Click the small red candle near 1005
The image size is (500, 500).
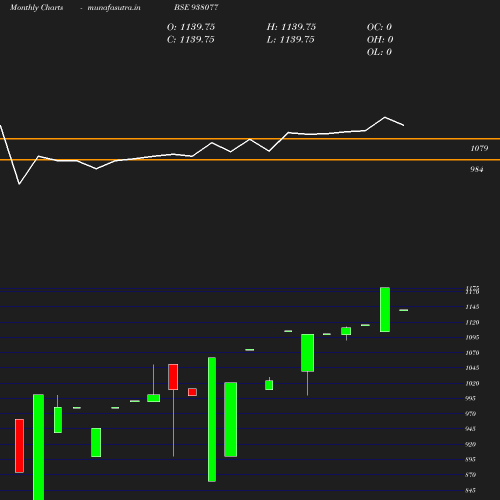[x=192, y=392]
